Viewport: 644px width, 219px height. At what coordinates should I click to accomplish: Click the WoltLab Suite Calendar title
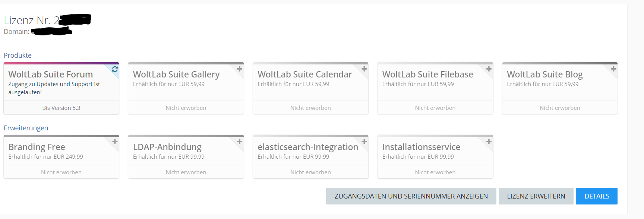tap(304, 74)
